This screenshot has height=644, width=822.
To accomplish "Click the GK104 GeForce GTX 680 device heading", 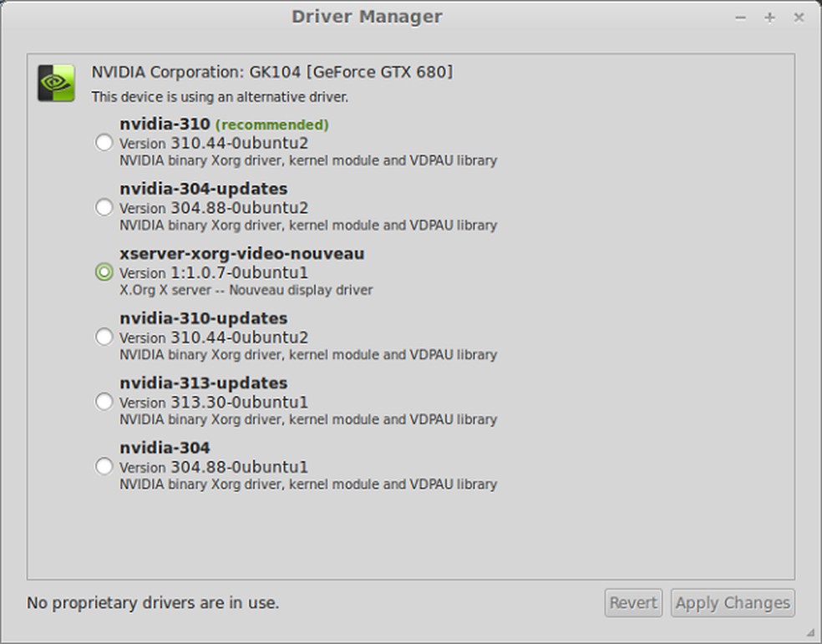I will [x=271, y=72].
